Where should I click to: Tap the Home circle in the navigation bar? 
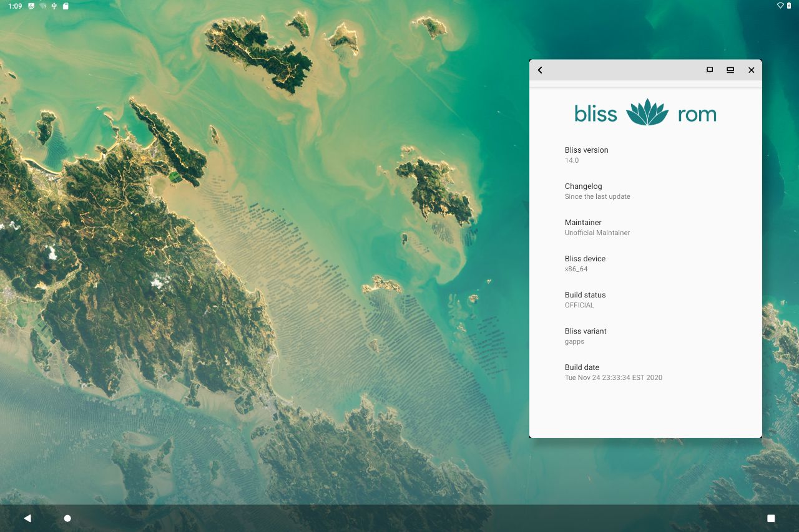[x=67, y=518]
